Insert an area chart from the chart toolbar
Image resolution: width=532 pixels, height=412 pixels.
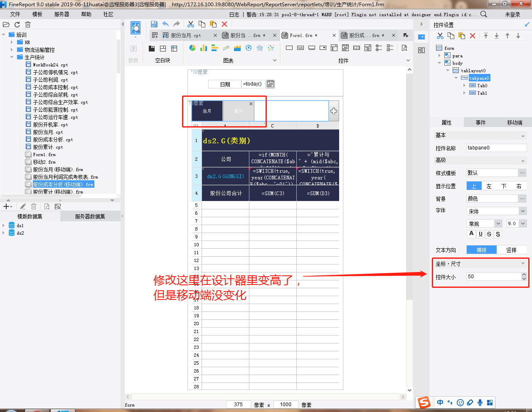pos(237,48)
